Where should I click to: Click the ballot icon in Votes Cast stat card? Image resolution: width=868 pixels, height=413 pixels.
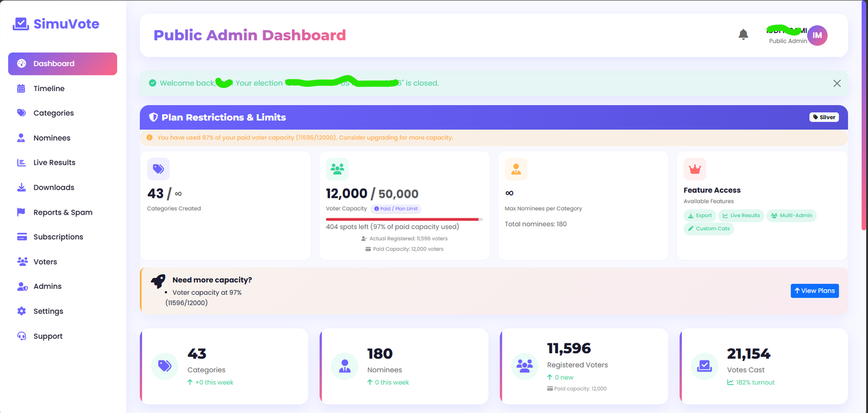click(704, 366)
